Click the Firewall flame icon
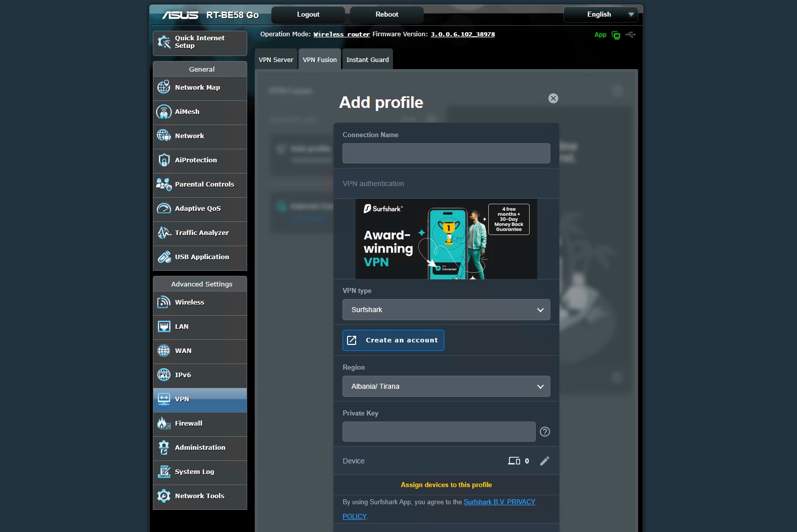Viewport: 797px width, 532px height. [164, 423]
